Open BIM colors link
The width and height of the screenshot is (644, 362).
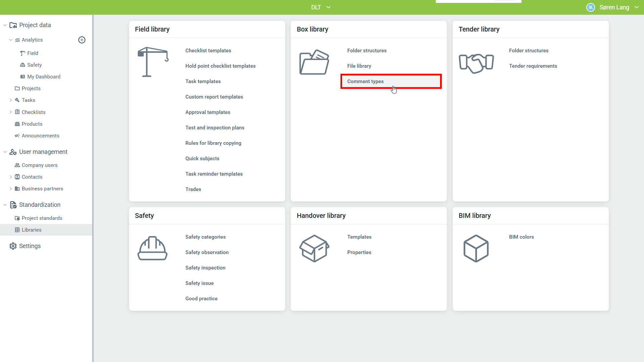coord(521,237)
